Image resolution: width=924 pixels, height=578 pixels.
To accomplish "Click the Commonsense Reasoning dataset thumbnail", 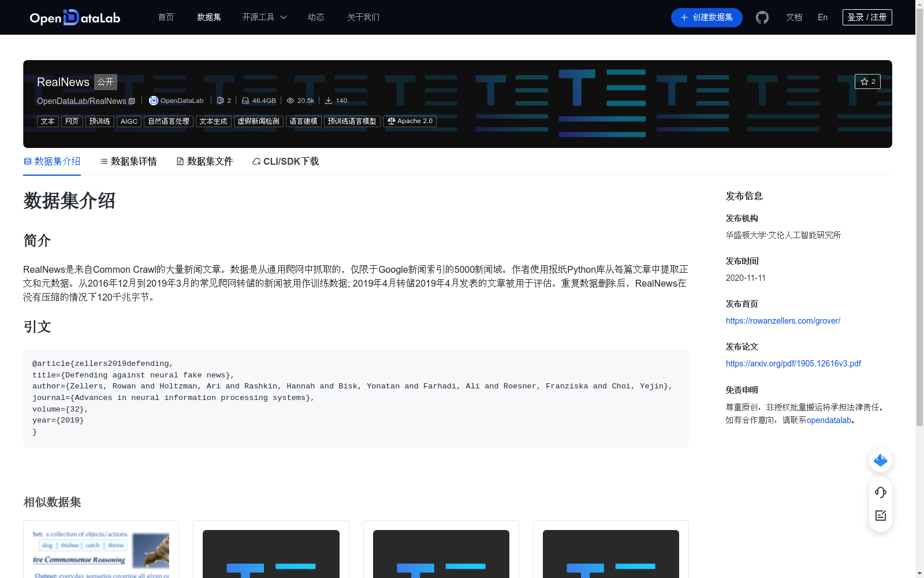I will pos(100,549).
